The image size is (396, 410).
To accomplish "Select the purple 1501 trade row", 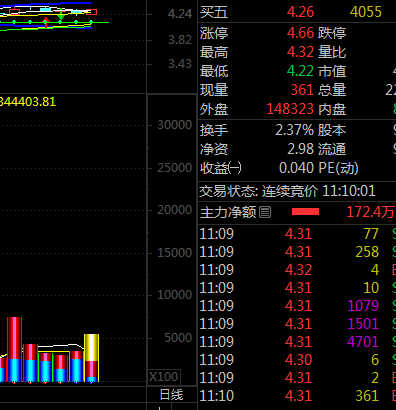I will (x=297, y=324).
